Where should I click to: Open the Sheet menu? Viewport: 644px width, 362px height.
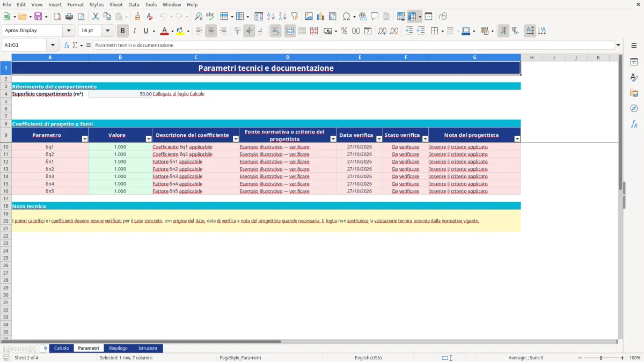pyautogui.click(x=116, y=4)
